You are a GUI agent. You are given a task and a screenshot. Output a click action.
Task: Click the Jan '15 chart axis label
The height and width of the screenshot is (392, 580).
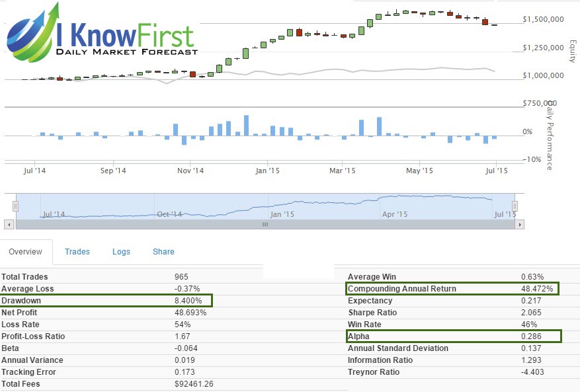pos(267,171)
